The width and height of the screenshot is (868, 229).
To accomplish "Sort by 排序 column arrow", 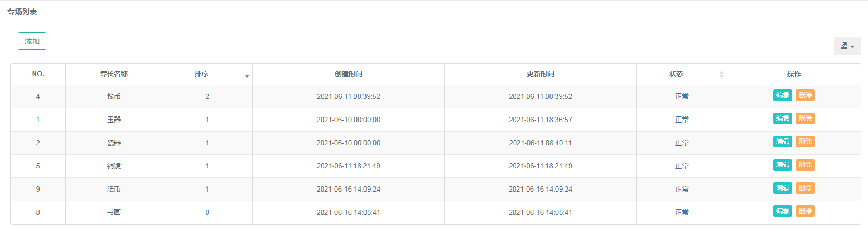I will 247,76.
